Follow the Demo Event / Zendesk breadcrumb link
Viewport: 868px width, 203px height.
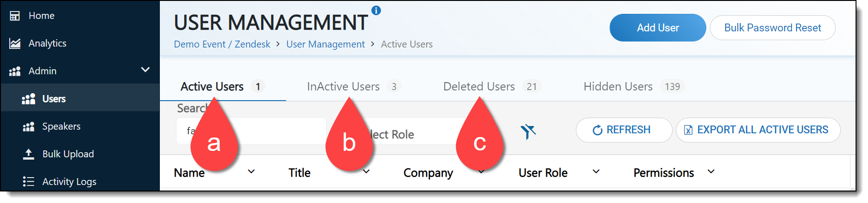coord(222,44)
